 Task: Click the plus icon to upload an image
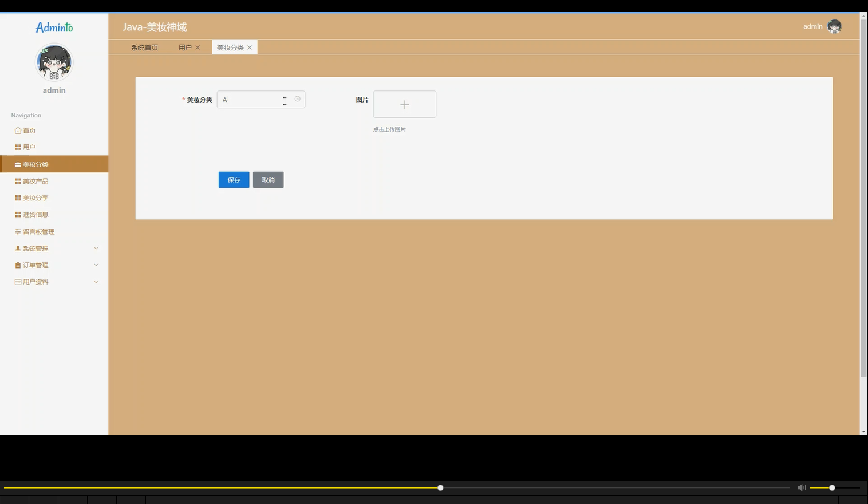[x=405, y=104]
